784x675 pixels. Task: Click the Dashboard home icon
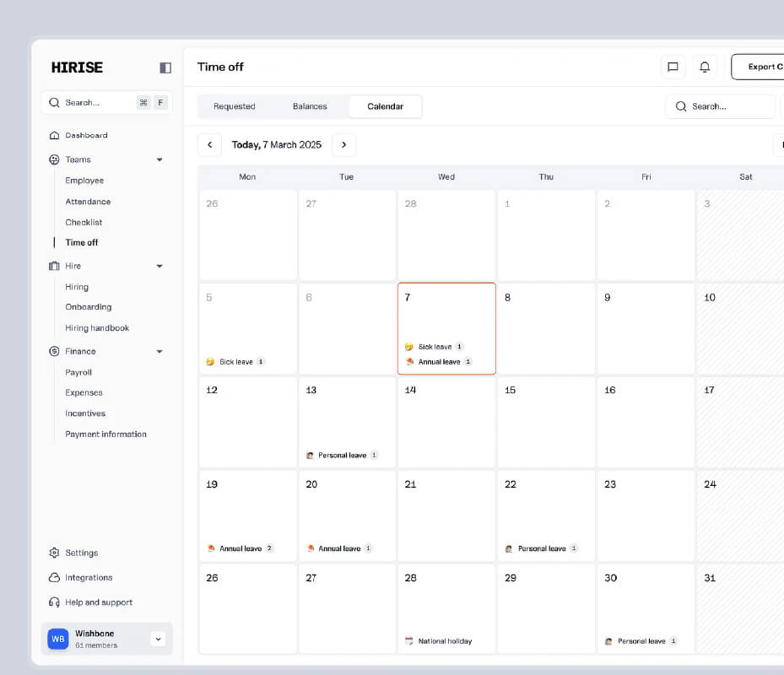pos(55,136)
